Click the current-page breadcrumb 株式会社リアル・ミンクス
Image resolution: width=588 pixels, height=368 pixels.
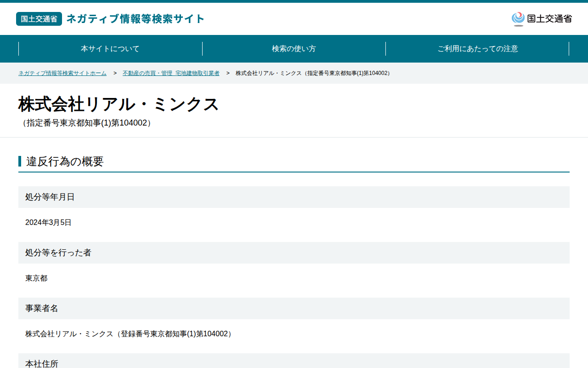[x=314, y=73]
